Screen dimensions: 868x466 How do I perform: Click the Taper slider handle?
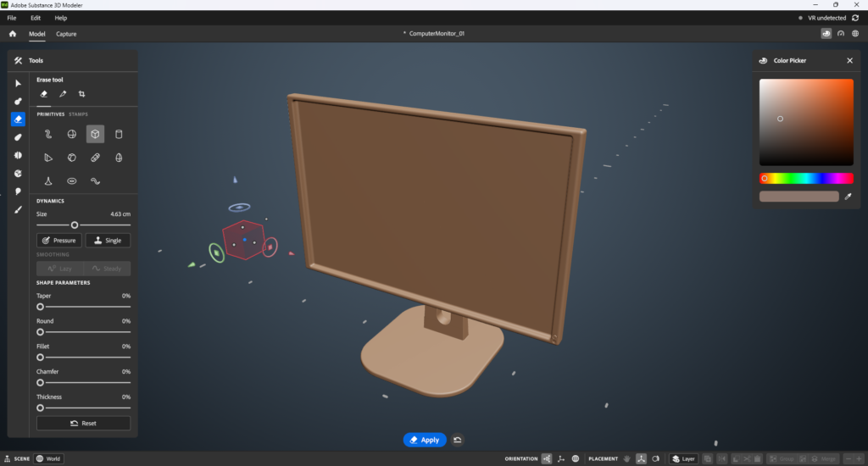pyautogui.click(x=40, y=307)
